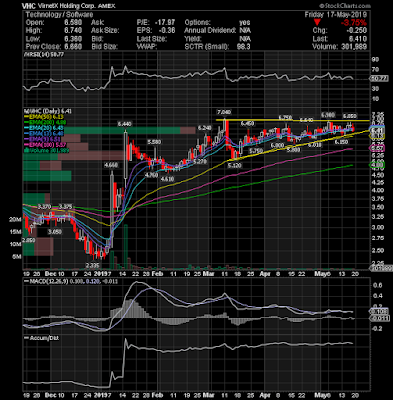393x400 pixels.
Task: Select the Volume value 301,989 in header
Action: tap(354, 47)
